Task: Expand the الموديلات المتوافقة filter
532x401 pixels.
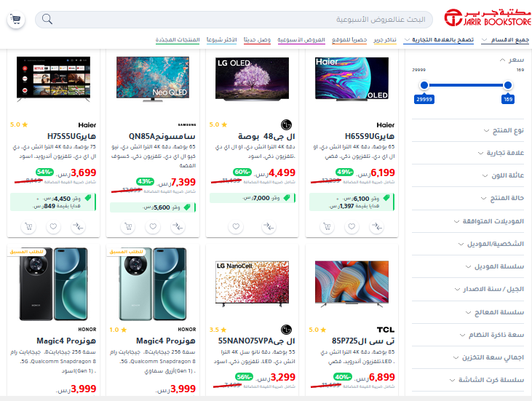Action: 489,221
